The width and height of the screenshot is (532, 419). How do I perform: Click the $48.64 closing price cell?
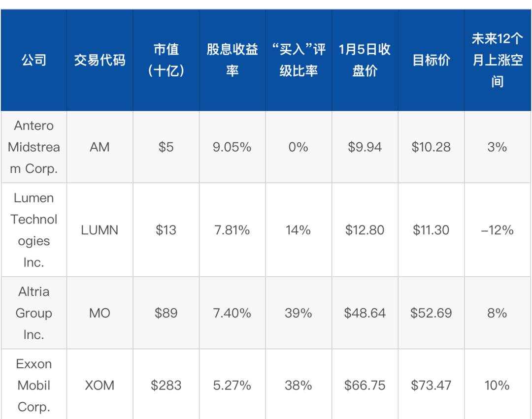tap(365, 313)
